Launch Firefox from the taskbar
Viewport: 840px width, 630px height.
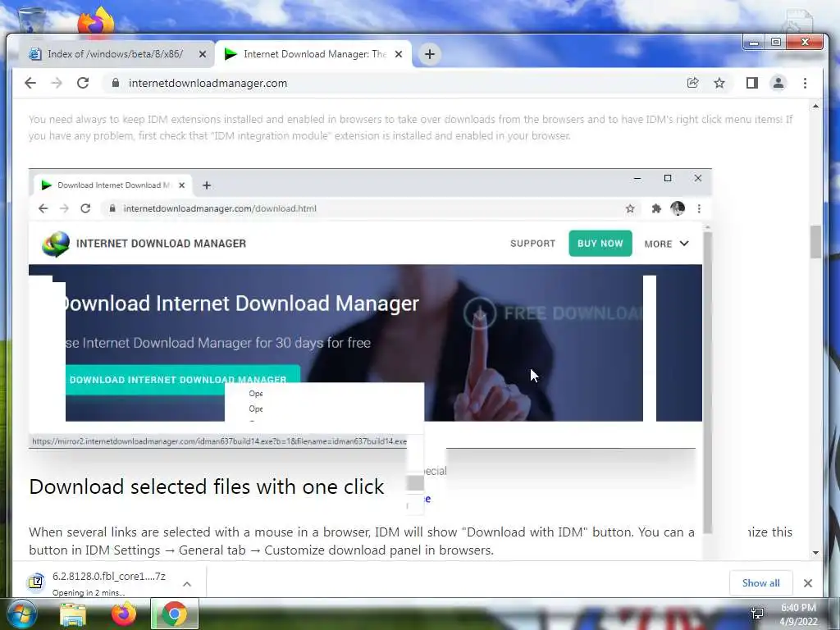pos(123,614)
